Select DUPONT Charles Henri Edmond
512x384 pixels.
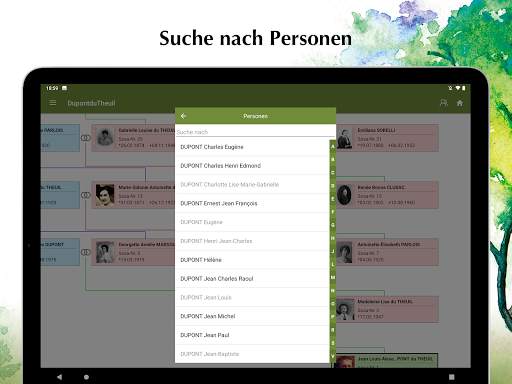tap(252, 166)
